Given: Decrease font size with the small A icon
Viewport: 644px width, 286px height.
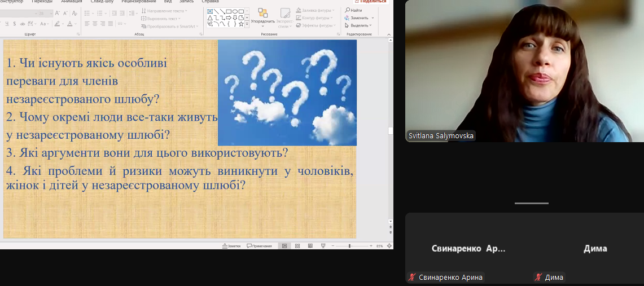Looking at the screenshot, I should point(65,13).
